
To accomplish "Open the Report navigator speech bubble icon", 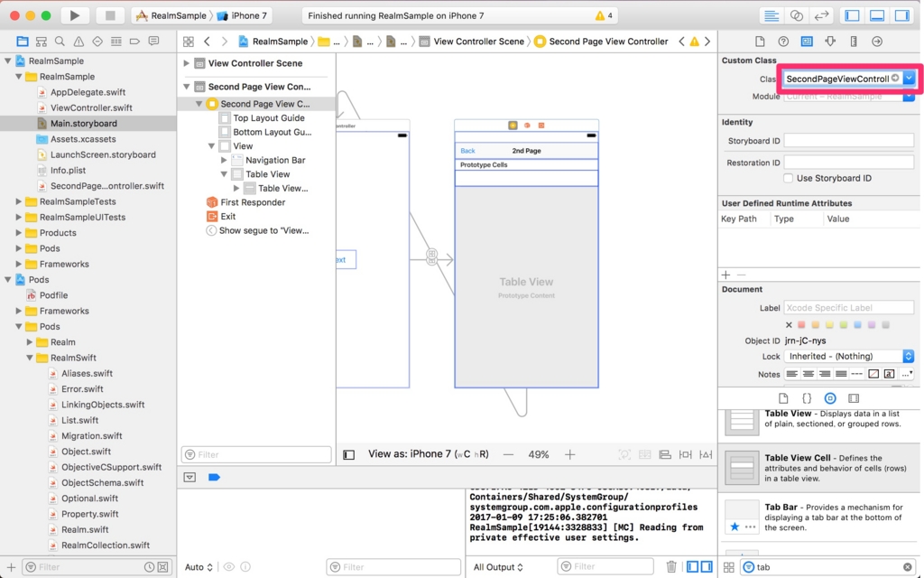I will pyautogui.click(x=153, y=42).
